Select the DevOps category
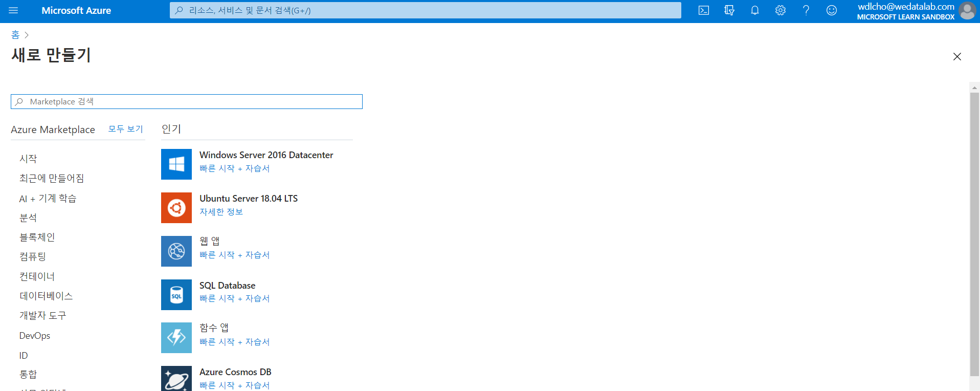This screenshot has width=980, height=391. [x=35, y=336]
